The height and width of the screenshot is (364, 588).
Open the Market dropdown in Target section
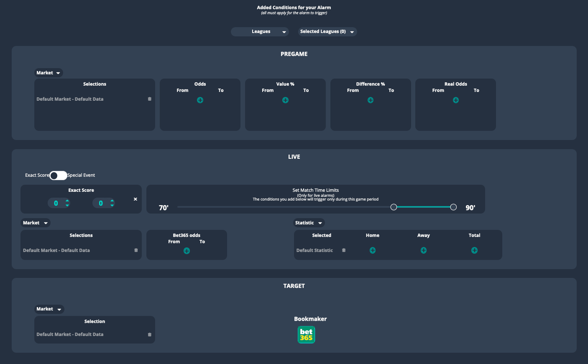[49, 309]
